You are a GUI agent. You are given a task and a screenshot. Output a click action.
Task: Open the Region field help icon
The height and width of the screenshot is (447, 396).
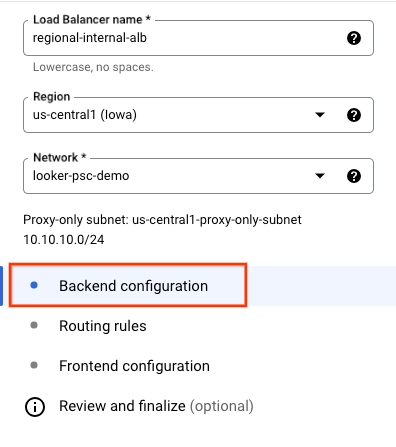354,115
